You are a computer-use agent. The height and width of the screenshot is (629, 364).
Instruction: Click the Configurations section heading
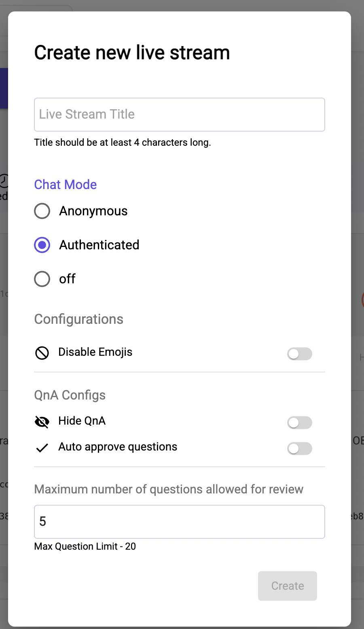click(x=79, y=319)
